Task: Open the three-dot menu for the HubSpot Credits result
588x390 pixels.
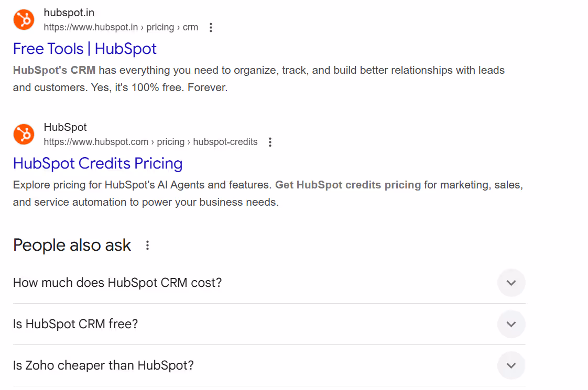Action: [x=269, y=141]
